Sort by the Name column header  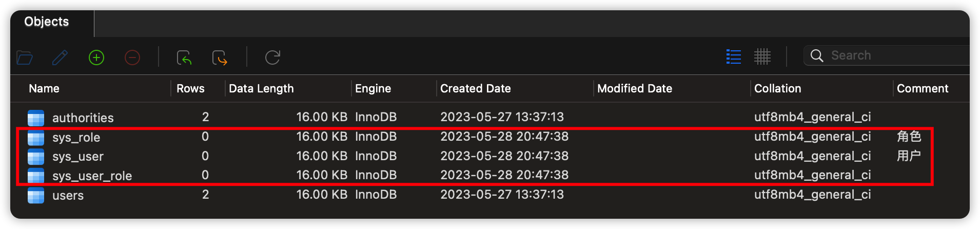[44, 88]
